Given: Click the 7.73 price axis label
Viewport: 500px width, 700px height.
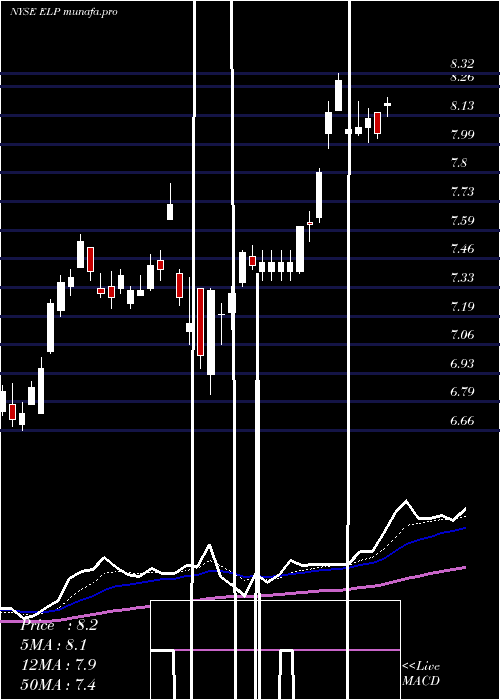Looking at the screenshot, I should 462,192.
